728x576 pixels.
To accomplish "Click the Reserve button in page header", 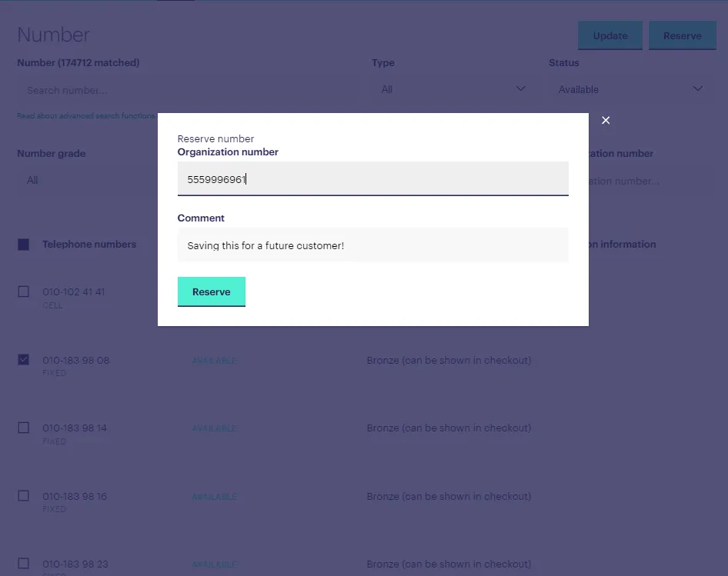I will tap(682, 35).
